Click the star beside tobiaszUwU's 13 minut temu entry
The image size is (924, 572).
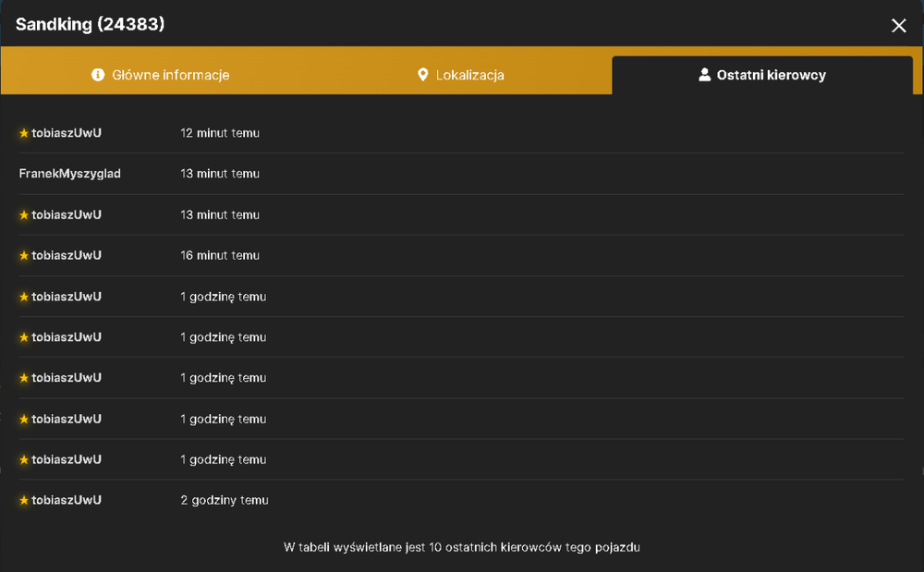click(24, 215)
